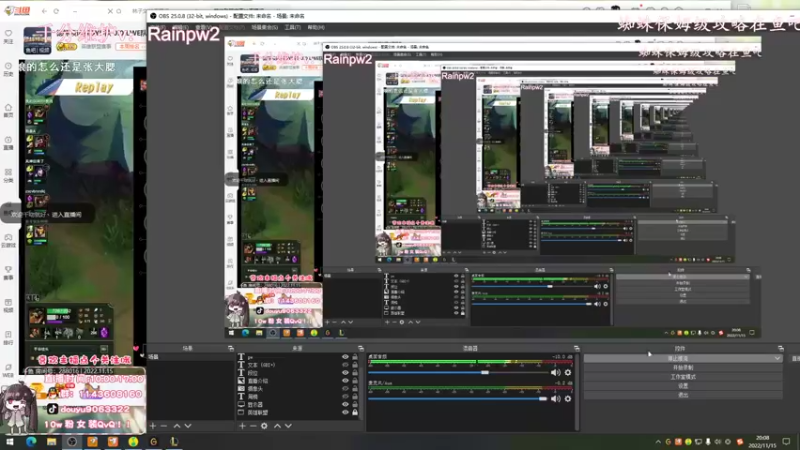This screenshot has width=800, height=450.
Task: Move scene down with arrow icon
Action: [x=188, y=426]
